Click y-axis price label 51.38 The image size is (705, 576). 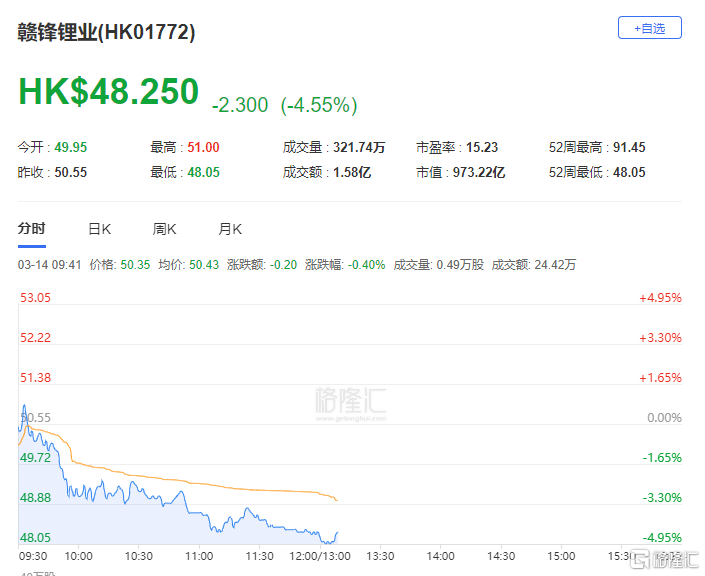pos(36,378)
